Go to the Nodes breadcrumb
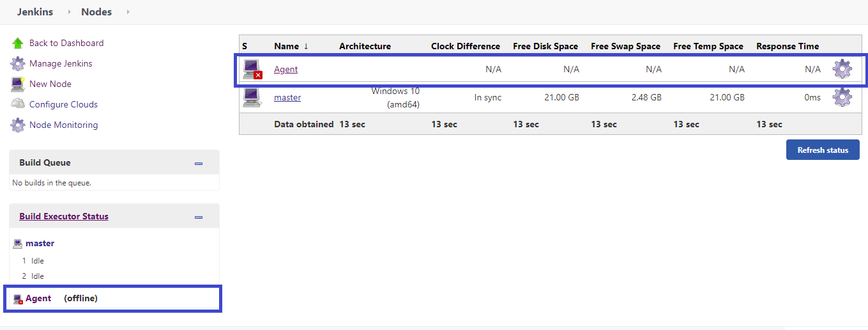 click(96, 12)
